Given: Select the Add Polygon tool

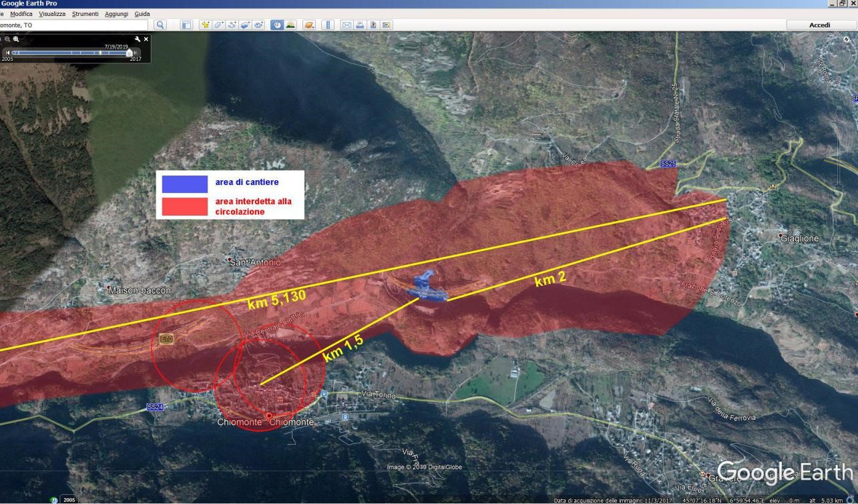Looking at the screenshot, I should (x=219, y=25).
